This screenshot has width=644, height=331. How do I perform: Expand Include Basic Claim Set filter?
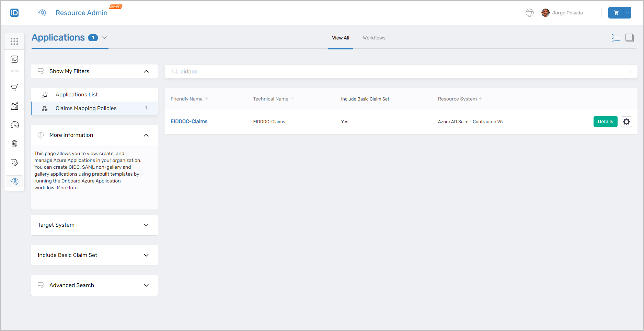pyautogui.click(x=94, y=255)
